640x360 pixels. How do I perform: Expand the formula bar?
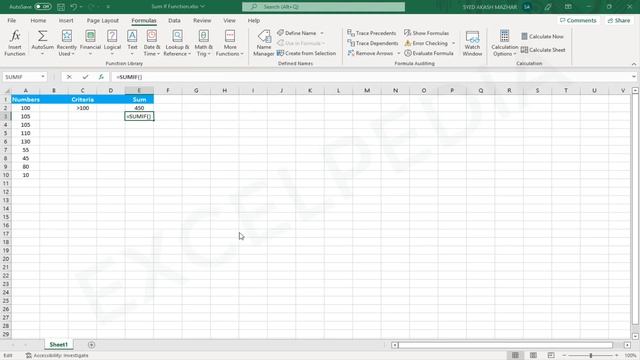[633, 77]
